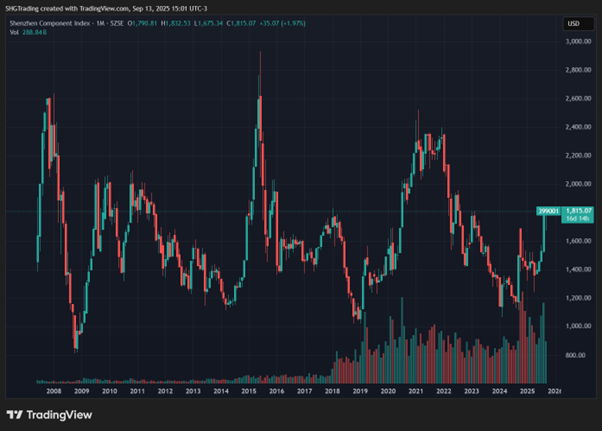Click the O1,790.81 open value
602x431 pixels.
(142, 23)
